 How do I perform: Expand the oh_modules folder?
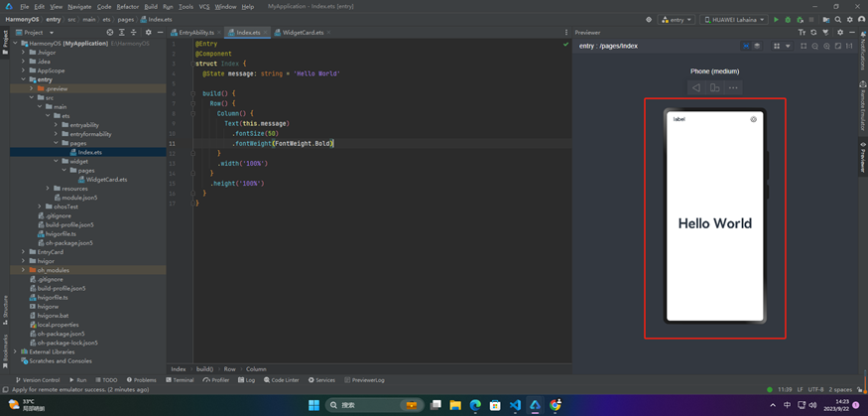point(23,270)
